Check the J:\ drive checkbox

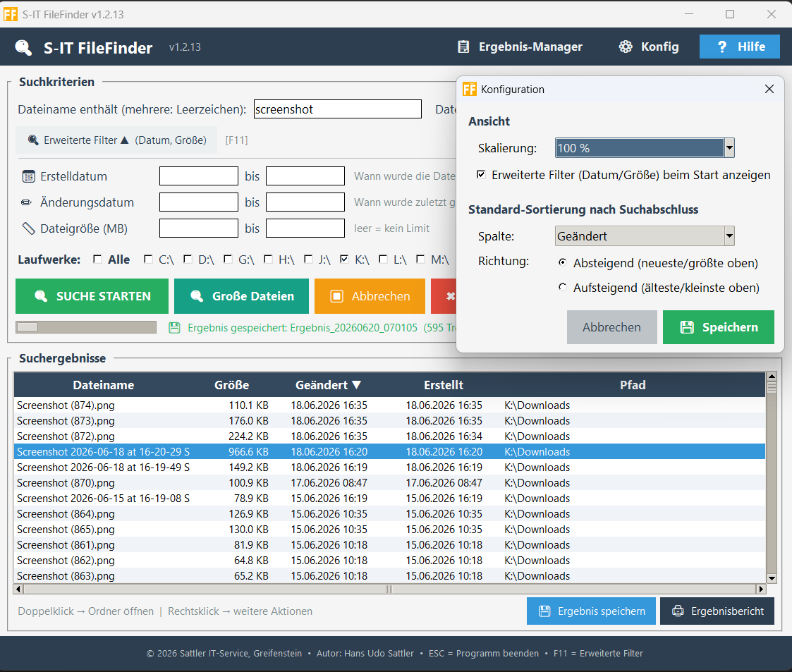click(x=308, y=259)
